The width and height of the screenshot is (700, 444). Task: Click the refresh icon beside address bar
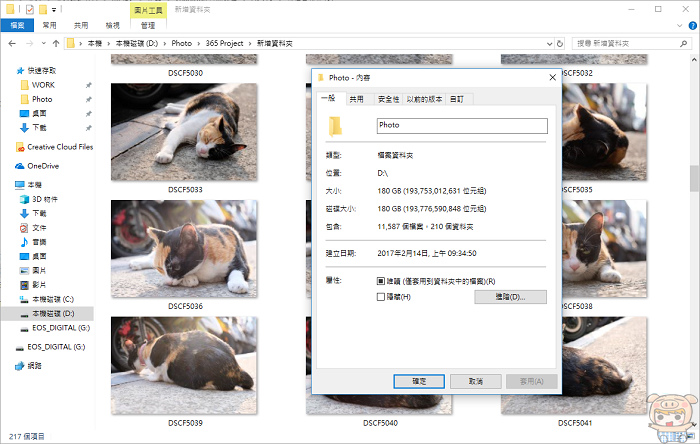(560, 43)
